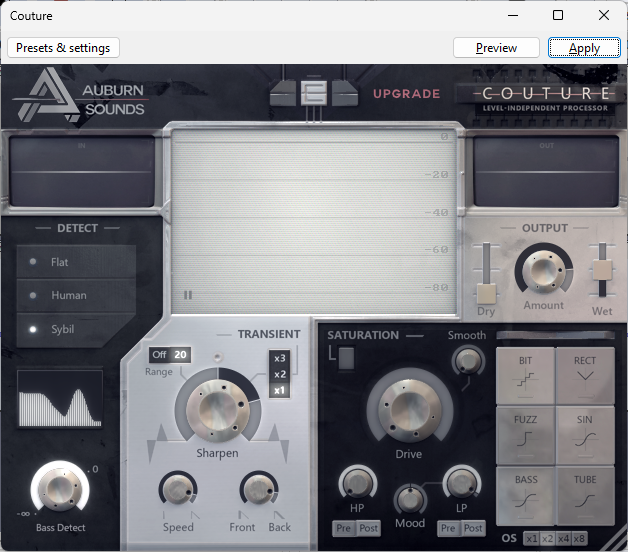Click the Apply button
Viewport: 628px width, 552px height.
(584, 47)
